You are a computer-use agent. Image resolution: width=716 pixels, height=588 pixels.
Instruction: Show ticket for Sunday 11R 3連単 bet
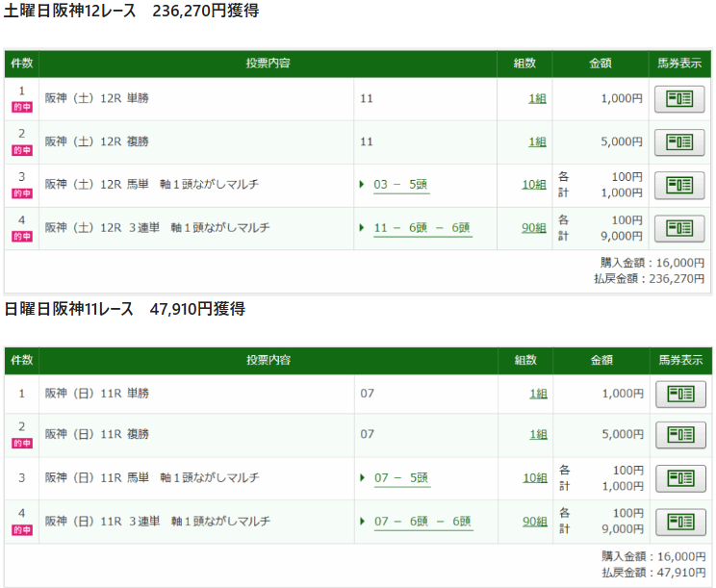click(679, 522)
